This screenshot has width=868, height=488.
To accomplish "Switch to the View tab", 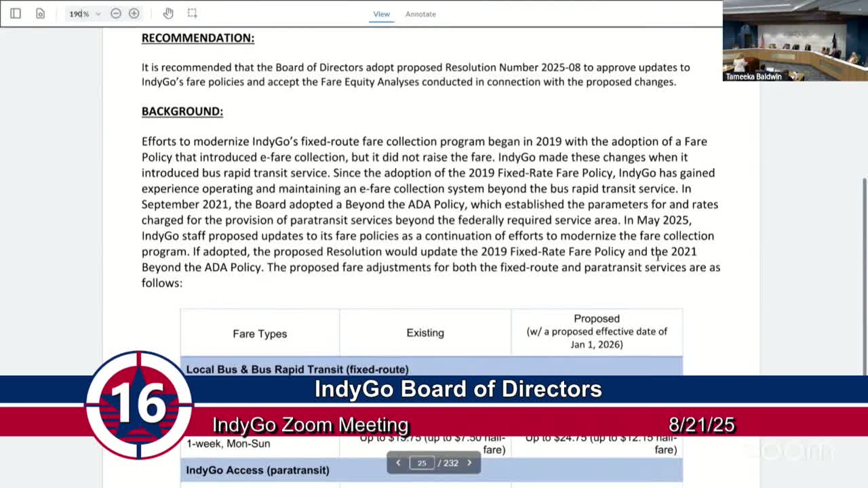I will point(382,14).
